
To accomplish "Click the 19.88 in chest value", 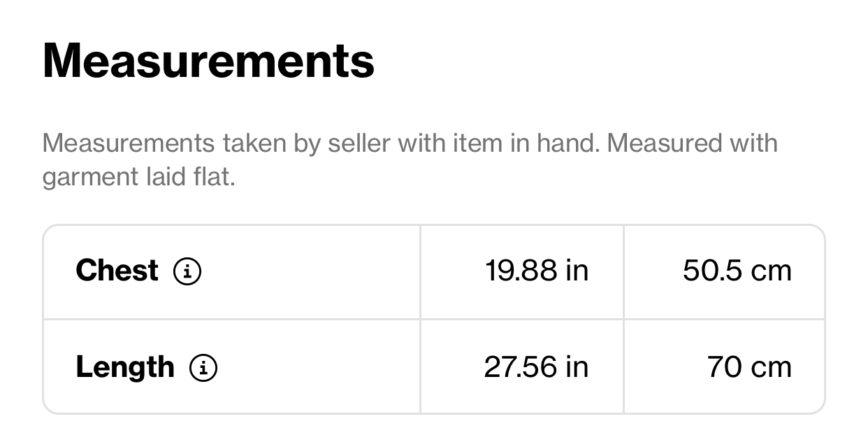I will tap(537, 271).
